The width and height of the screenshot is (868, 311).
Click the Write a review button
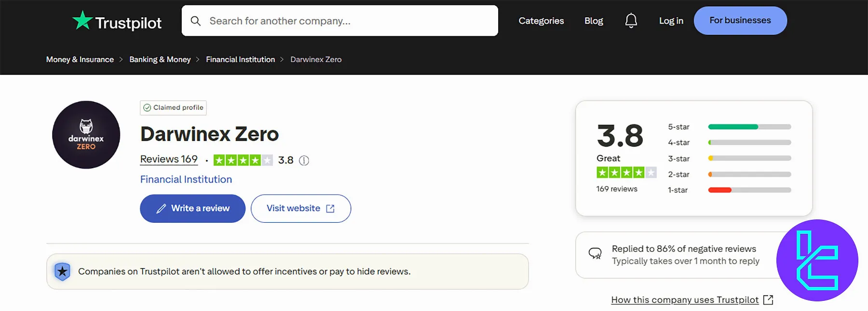click(x=193, y=208)
